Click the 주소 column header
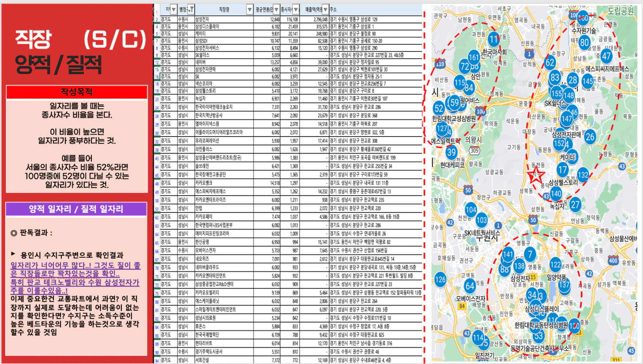Viewport: 643px width, 364px height. [x=375, y=9]
